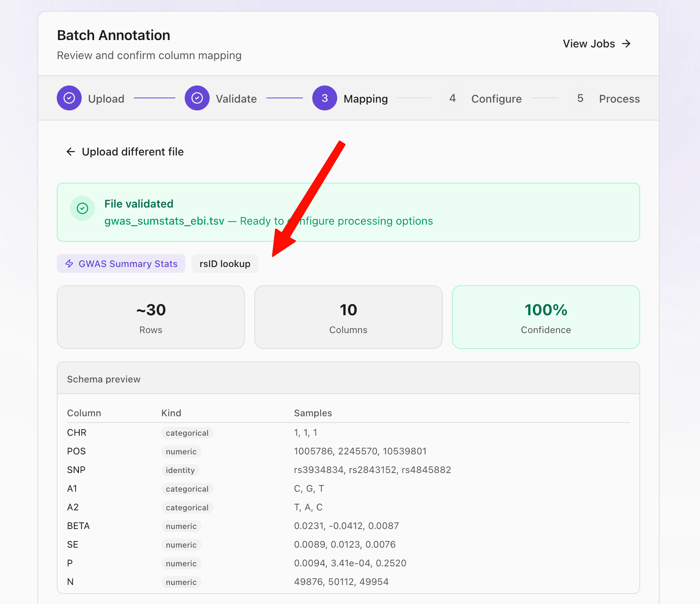Click the ~30 Rows stat card

click(x=151, y=317)
